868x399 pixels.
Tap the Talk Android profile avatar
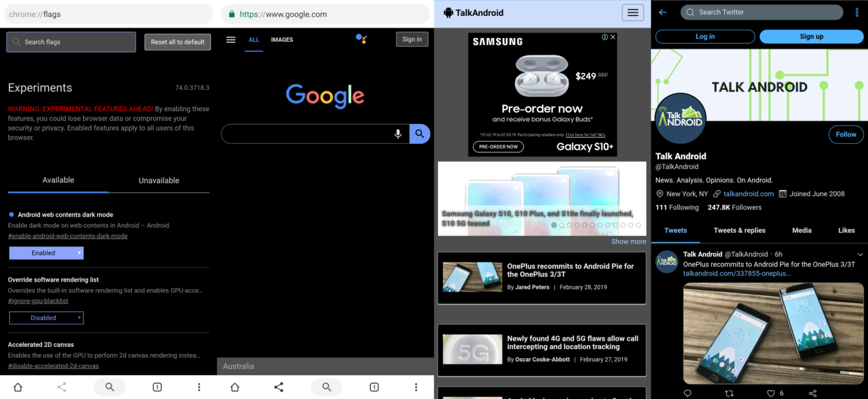pos(680,118)
